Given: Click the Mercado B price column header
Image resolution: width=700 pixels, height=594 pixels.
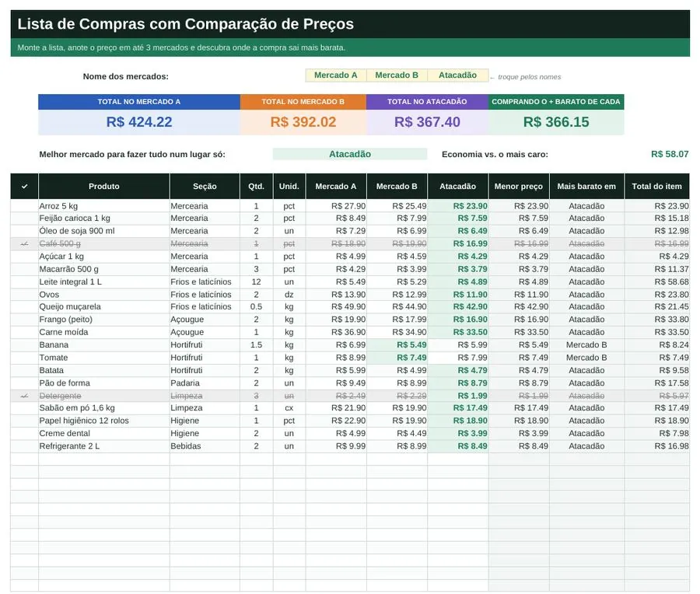Looking at the screenshot, I should 397,187.
